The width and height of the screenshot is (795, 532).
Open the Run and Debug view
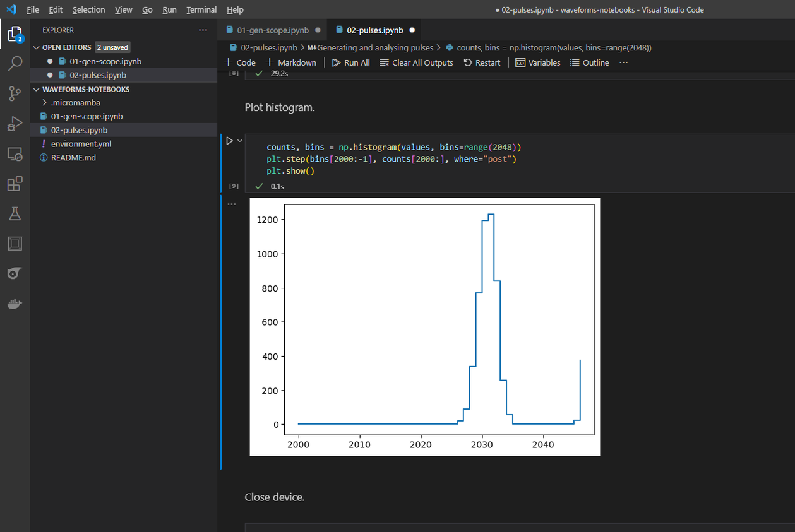click(x=14, y=124)
